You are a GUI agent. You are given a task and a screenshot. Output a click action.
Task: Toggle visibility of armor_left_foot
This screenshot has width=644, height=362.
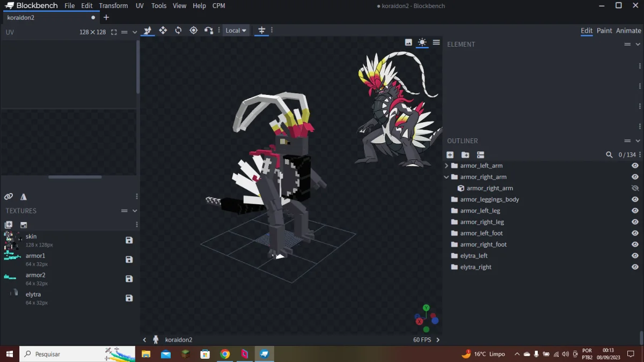pos(635,233)
